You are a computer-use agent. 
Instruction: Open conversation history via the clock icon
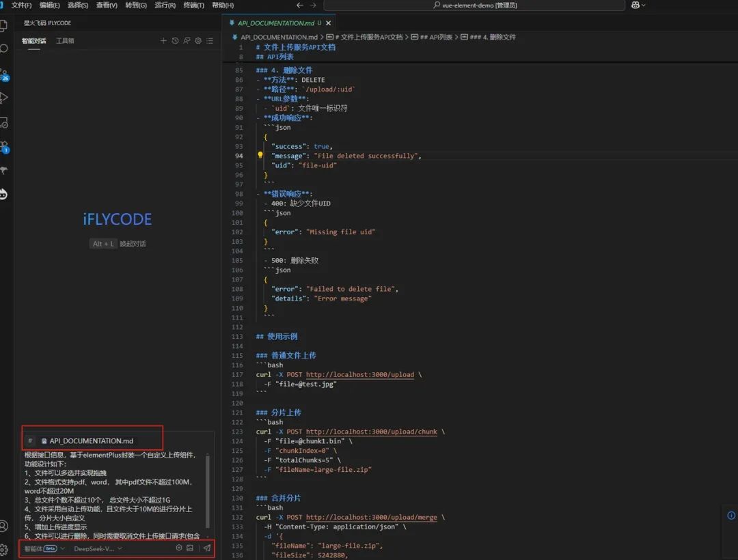pyautogui.click(x=176, y=40)
